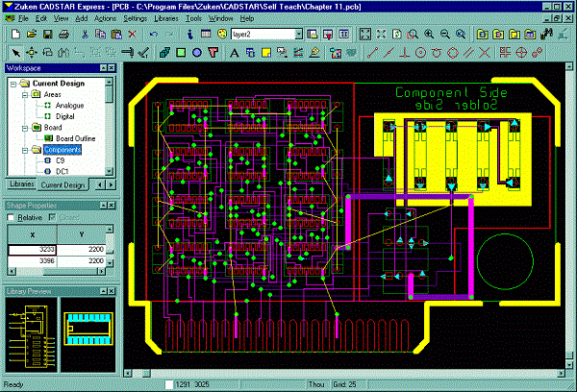577x392 pixels.
Task: Choose the Select arrow tool
Action: (x=15, y=53)
